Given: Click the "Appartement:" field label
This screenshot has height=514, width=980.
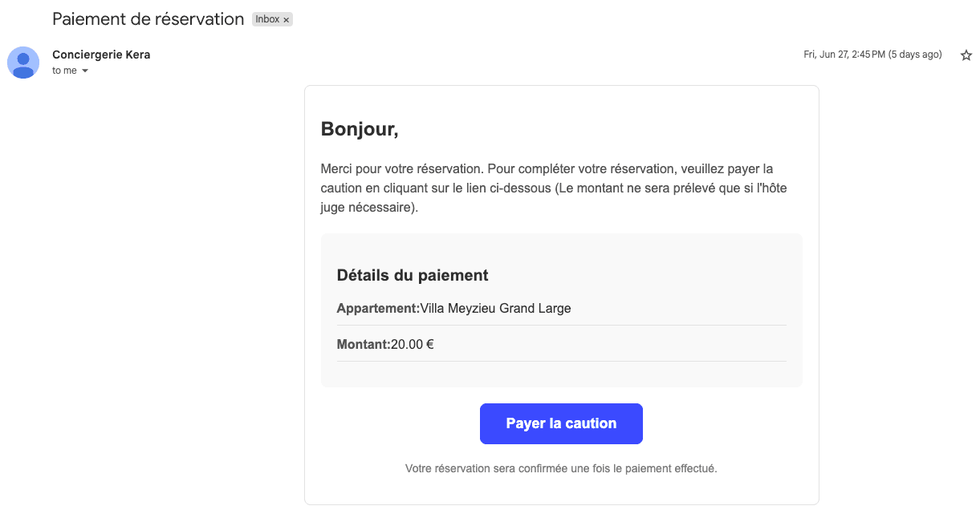Looking at the screenshot, I should coord(378,308).
